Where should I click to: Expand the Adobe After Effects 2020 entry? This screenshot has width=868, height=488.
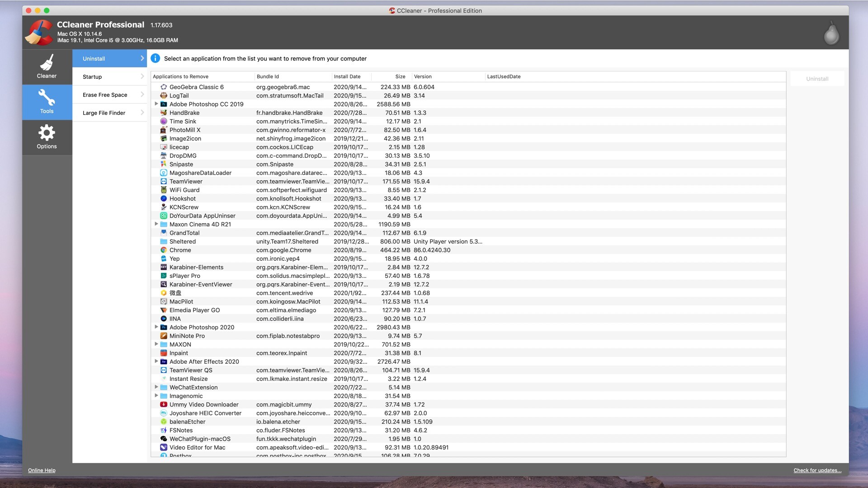coord(156,361)
